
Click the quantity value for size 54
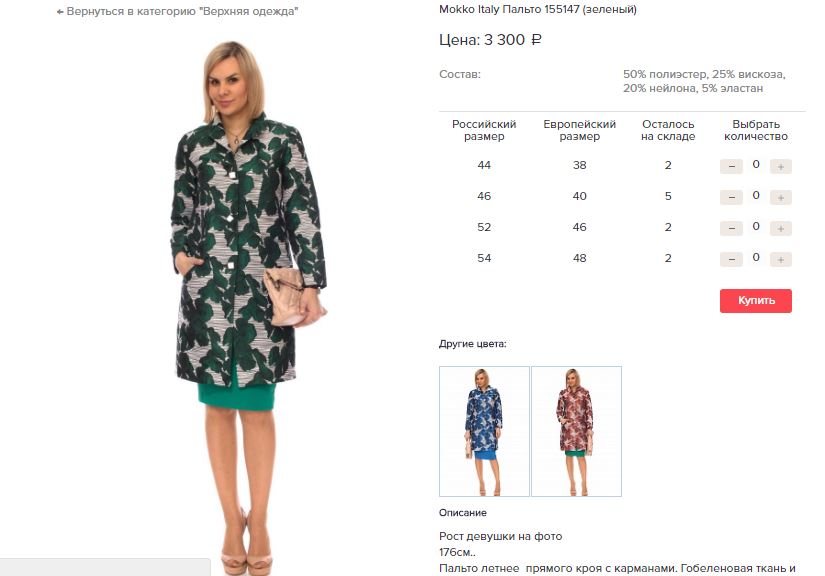tap(756, 257)
